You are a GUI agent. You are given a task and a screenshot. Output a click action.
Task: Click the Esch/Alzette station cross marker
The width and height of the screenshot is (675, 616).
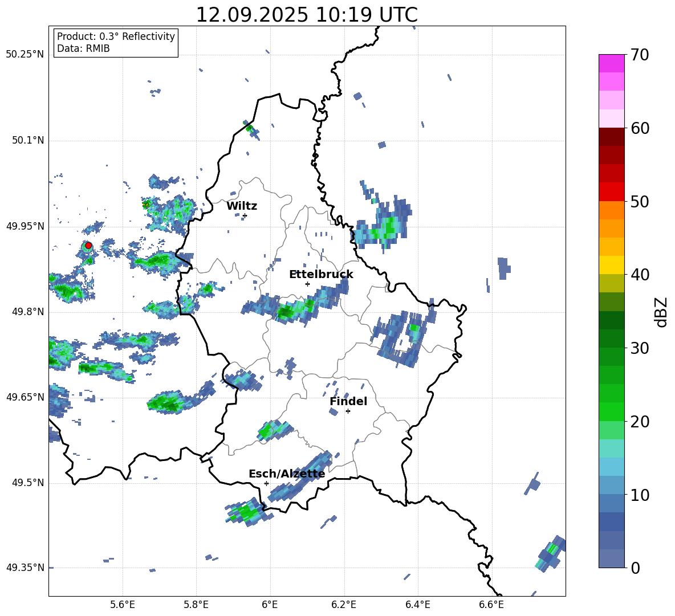point(266,483)
